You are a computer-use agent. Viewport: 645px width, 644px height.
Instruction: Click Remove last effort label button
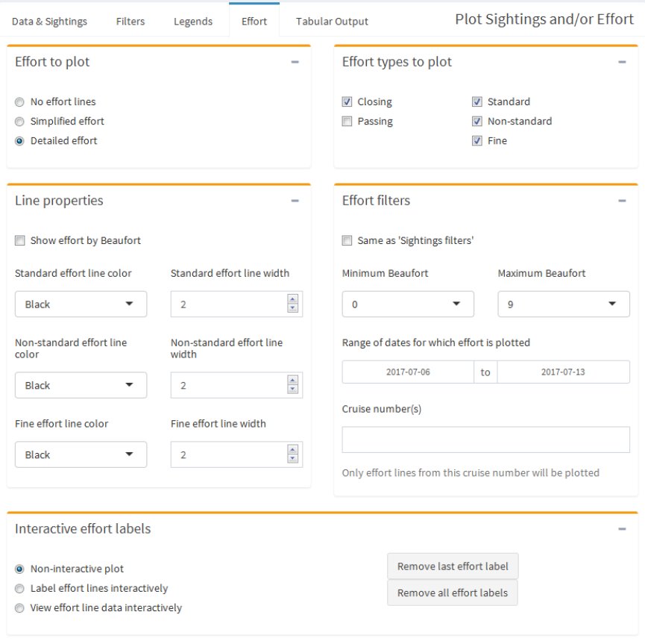pos(453,566)
